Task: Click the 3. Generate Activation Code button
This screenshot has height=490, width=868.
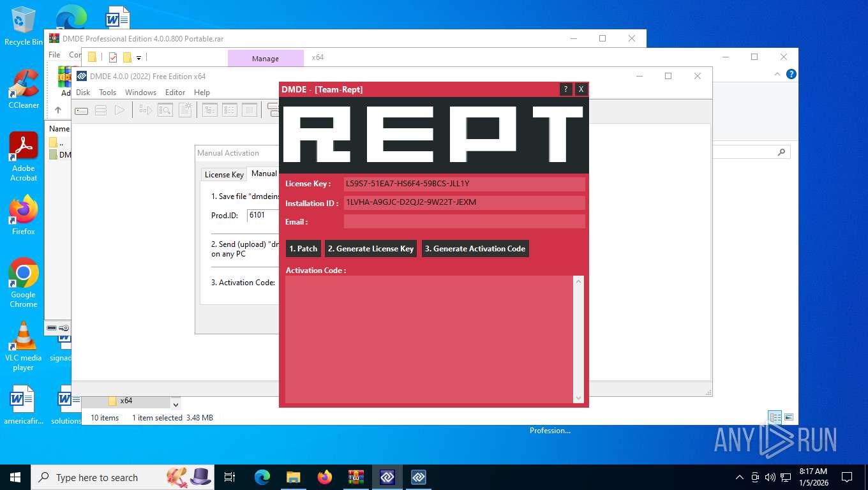Action: pos(475,249)
